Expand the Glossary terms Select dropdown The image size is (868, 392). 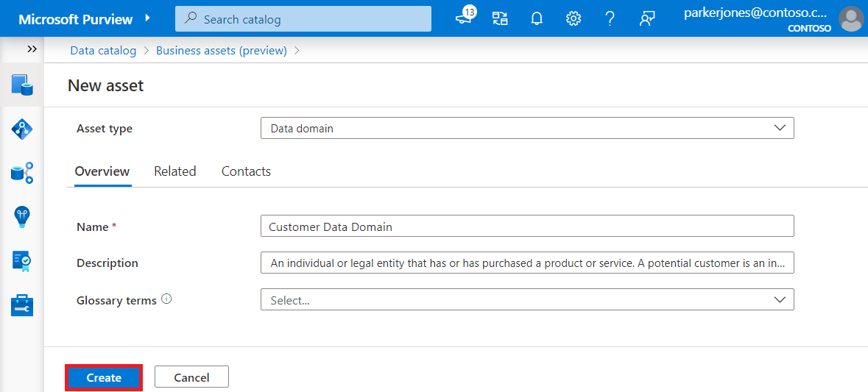[527, 300]
